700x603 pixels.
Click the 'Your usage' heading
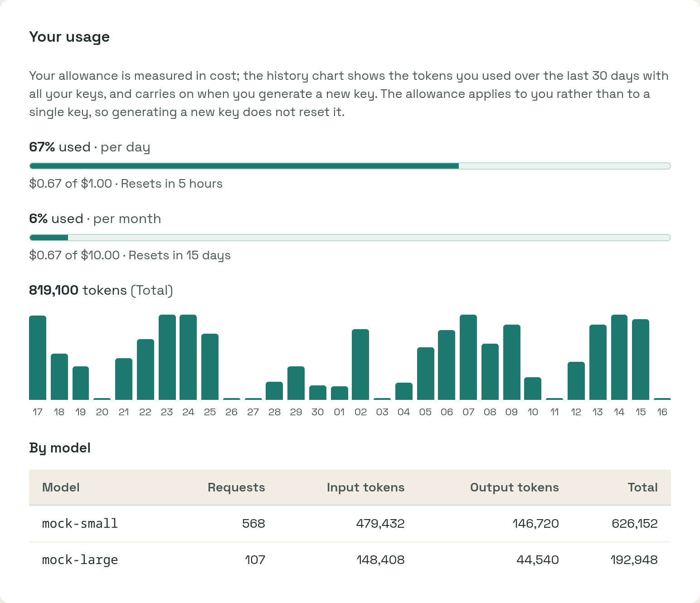[69, 37]
